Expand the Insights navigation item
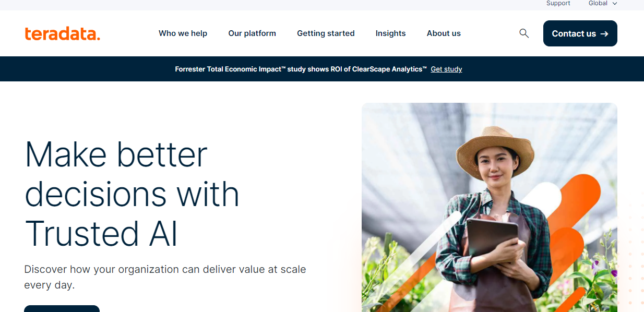 tap(390, 33)
